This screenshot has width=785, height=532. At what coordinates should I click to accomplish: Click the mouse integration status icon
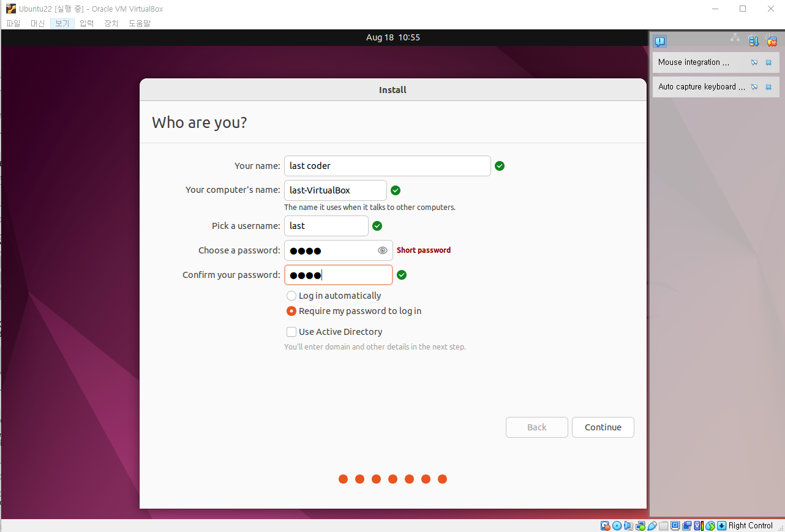(x=710, y=525)
